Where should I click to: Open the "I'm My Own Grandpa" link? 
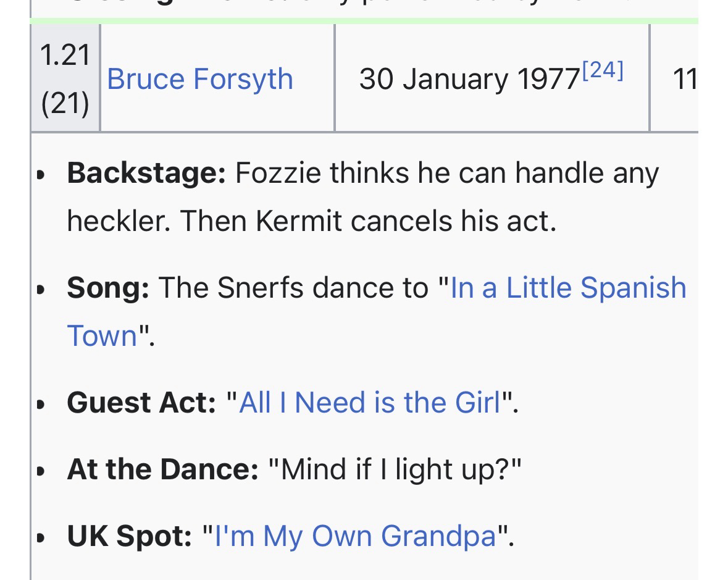(x=355, y=536)
